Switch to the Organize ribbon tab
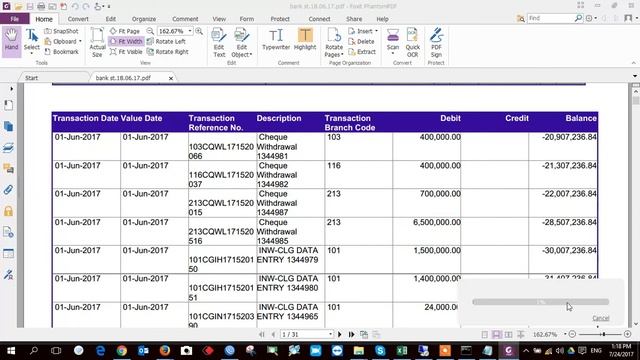Image resolution: width=640 pixels, height=360 pixels. point(144,19)
